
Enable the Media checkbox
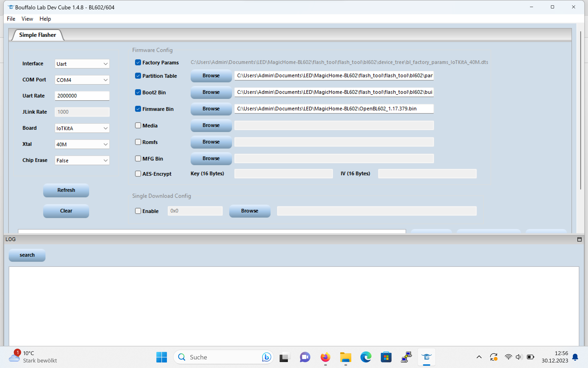138,125
